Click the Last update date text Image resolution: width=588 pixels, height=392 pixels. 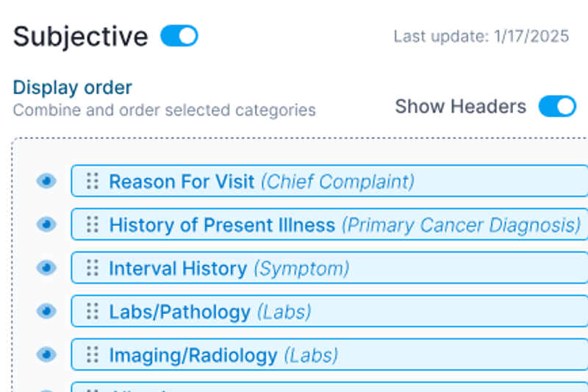point(481,36)
